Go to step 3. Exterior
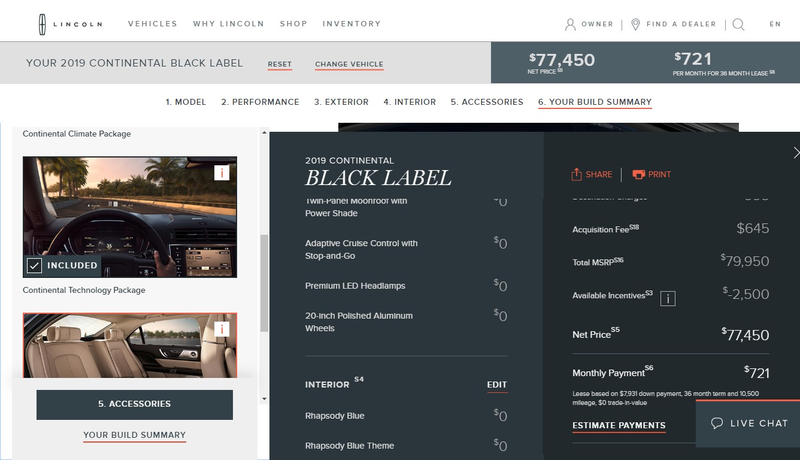 [x=341, y=102]
